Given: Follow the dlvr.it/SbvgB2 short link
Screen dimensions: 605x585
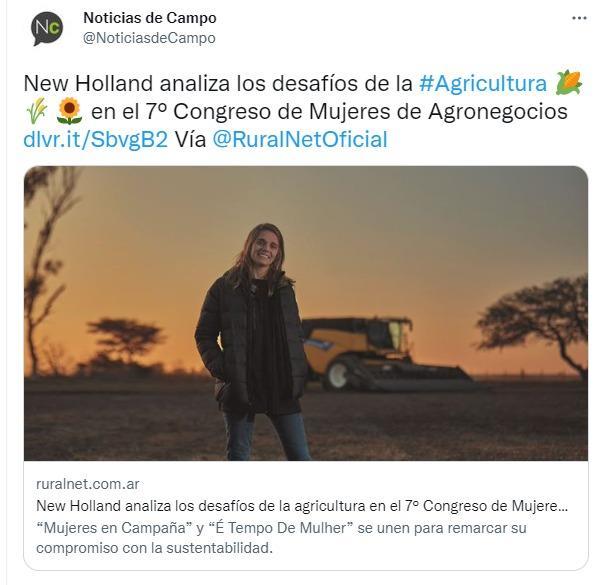Looking at the screenshot, I should click(96, 139).
